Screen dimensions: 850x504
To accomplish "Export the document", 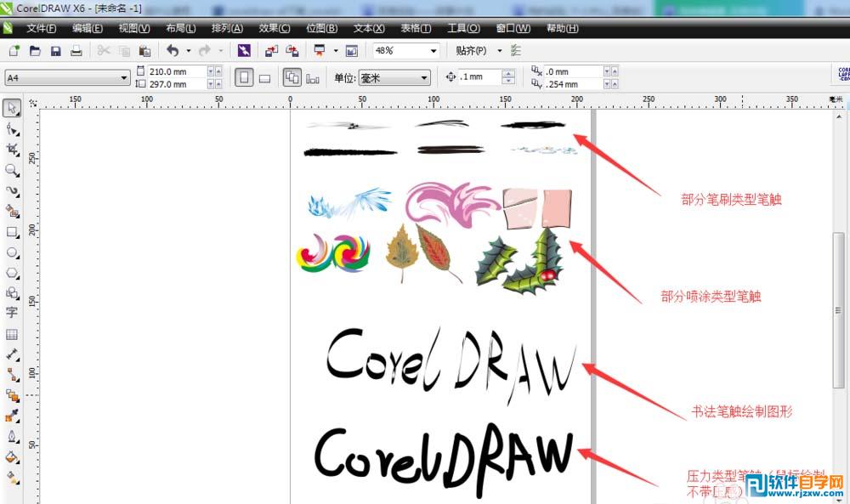I will 292,51.
